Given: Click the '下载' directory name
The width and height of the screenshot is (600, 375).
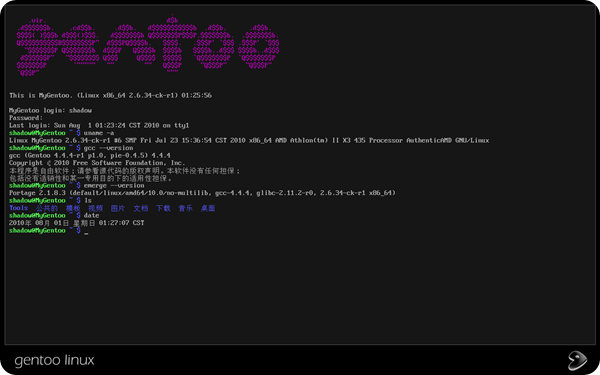Looking at the screenshot, I should point(163,208).
